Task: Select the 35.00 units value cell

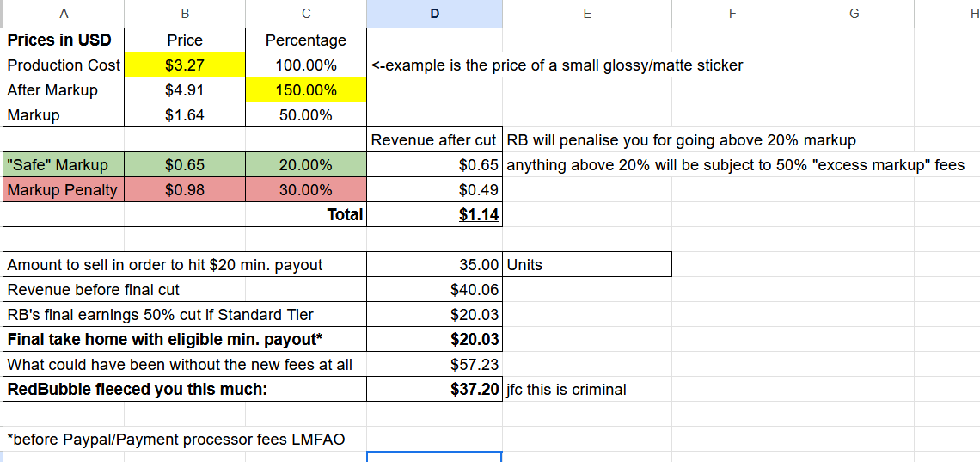Action: coord(434,264)
